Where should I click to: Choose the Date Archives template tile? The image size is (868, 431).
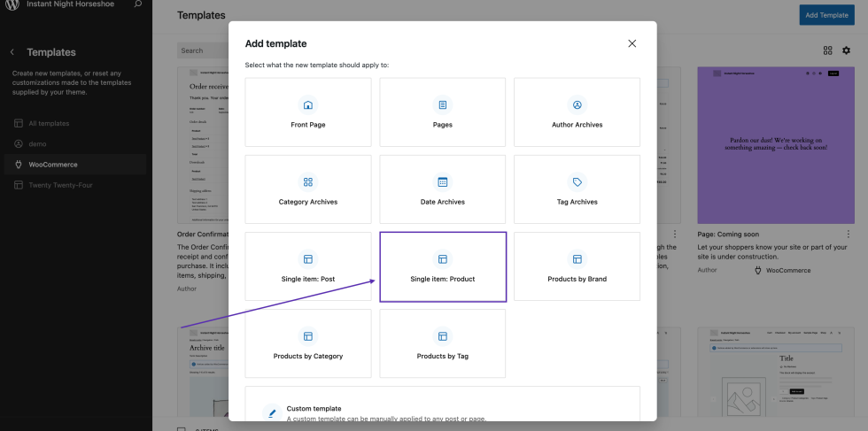(443, 189)
